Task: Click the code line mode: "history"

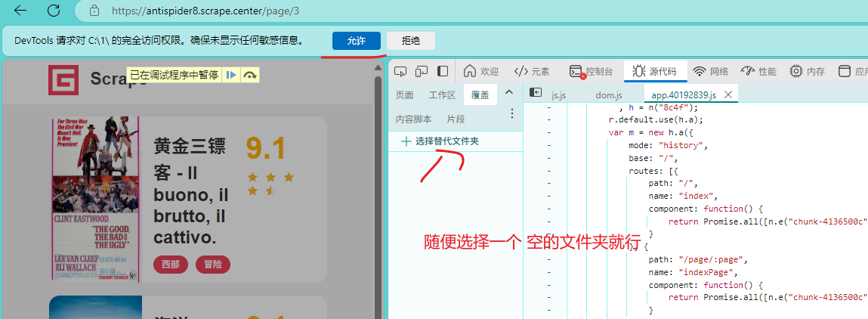Action: tap(668, 146)
